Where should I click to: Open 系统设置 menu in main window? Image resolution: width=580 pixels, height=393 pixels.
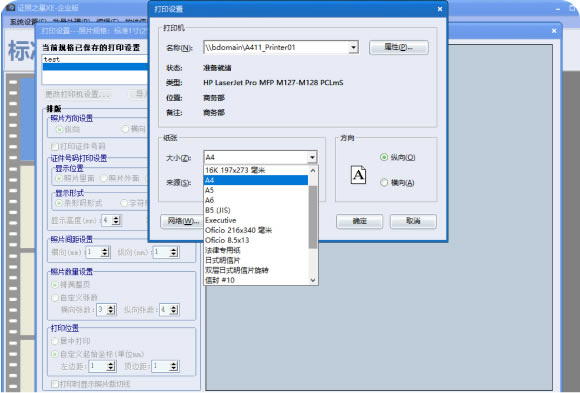point(28,22)
